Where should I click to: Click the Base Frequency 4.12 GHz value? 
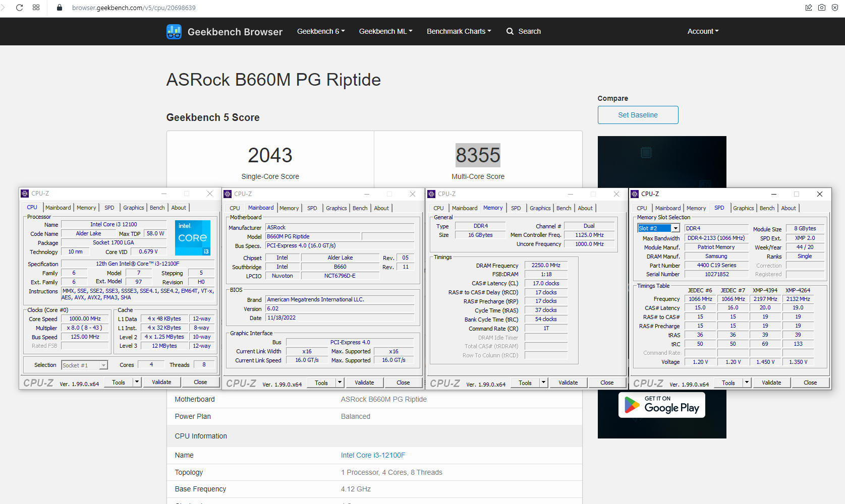click(x=356, y=489)
